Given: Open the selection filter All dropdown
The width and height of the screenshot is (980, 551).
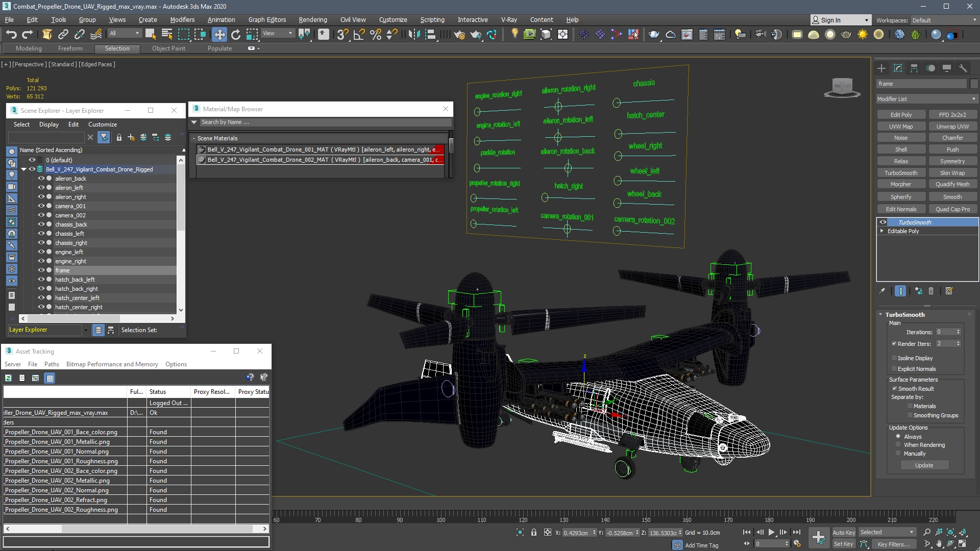Looking at the screenshot, I should [125, 33].
